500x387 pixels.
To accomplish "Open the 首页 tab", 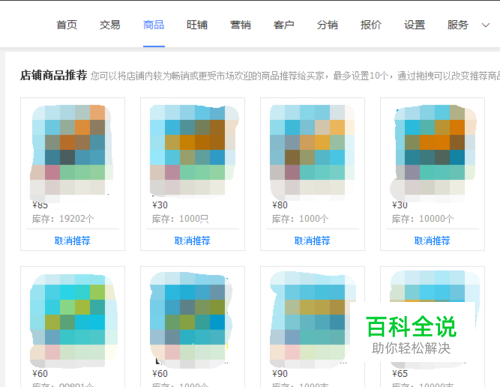I will (67, 25).
